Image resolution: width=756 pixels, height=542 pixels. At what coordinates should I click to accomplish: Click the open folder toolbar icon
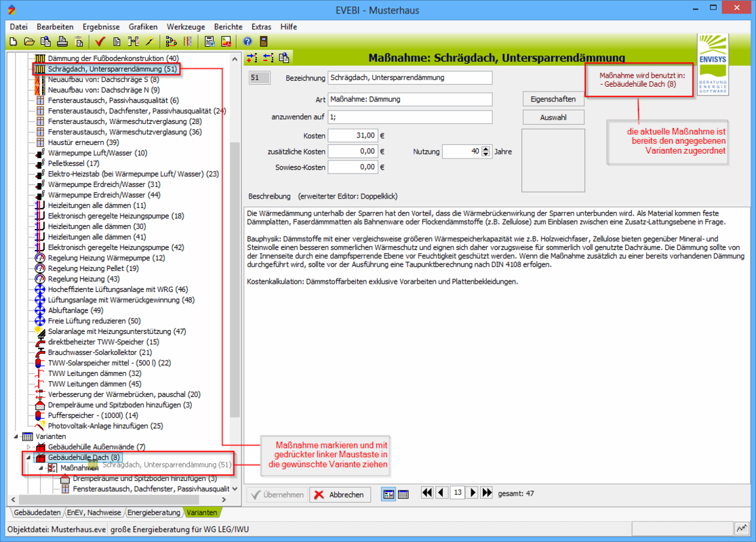(x=29, y=42)
